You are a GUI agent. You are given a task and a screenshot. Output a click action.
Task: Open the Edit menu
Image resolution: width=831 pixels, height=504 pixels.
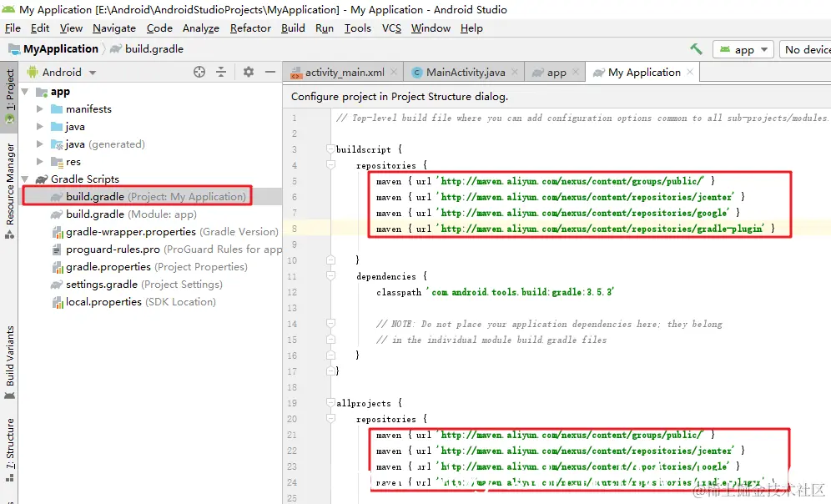coord(40,28)
